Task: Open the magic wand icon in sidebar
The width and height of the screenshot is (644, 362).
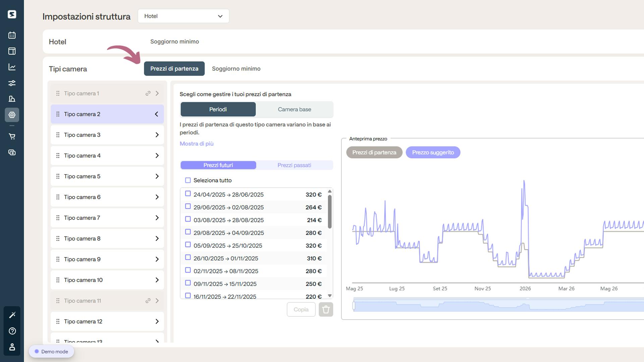Action: (12, 315)
